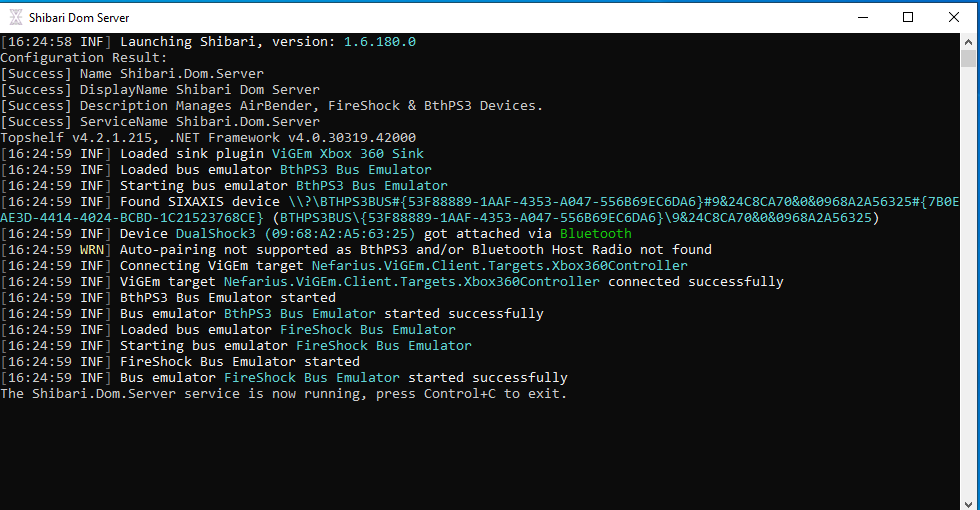Image resolution: width=980 pixels, height=510 pixels.
Task: Click the empty scrollbar track below thumb
Action: [969, 300]
